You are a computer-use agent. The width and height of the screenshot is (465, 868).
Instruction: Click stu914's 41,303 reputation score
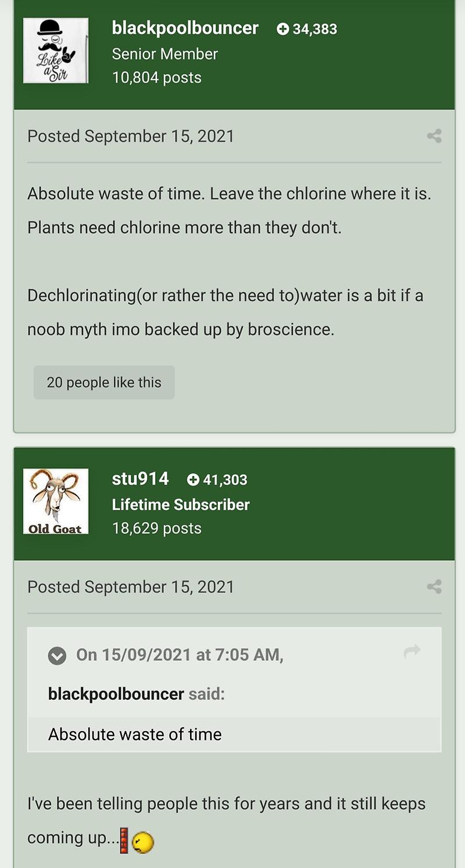pyautogui.click(x=225, y=480)
